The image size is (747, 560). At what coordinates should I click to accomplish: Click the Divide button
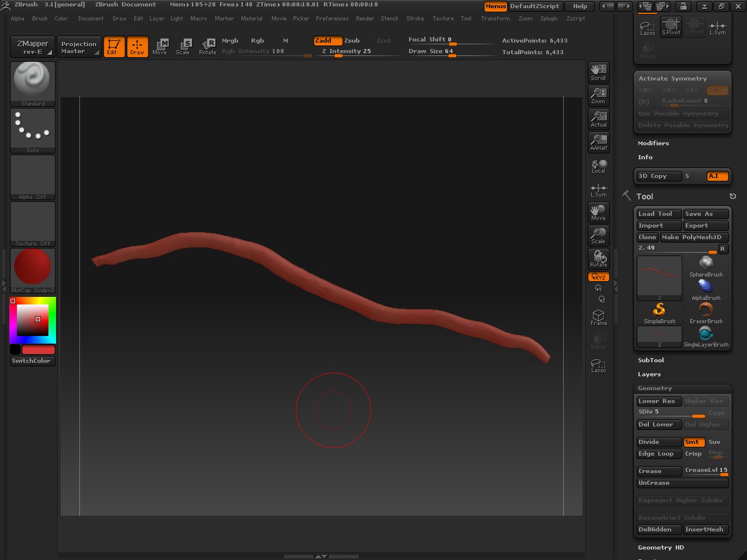click(658, 442)
